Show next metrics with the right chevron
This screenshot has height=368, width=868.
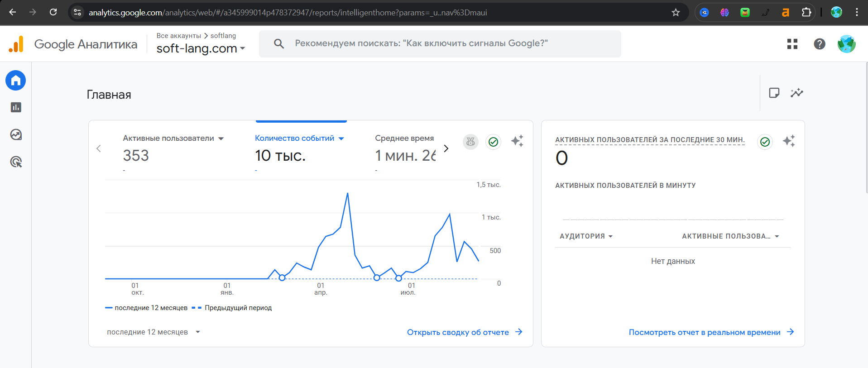pyautogui.click(x=446, y=148)
